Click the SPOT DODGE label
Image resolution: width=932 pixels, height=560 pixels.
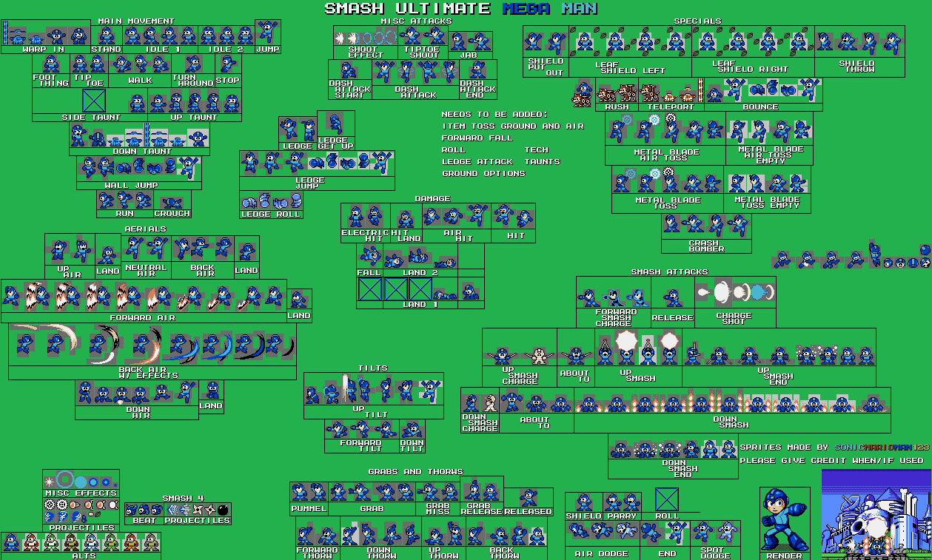click(715, 553)
